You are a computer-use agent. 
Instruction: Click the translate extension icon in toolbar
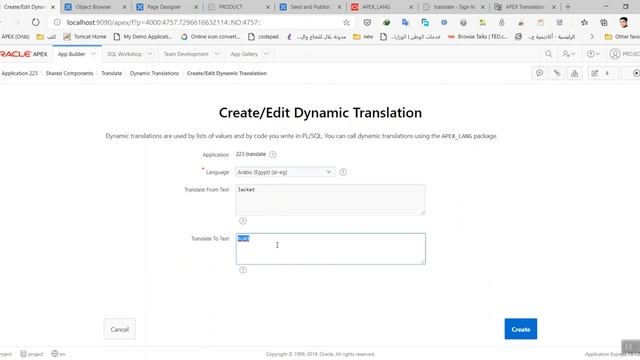click(x=405, y=22)
